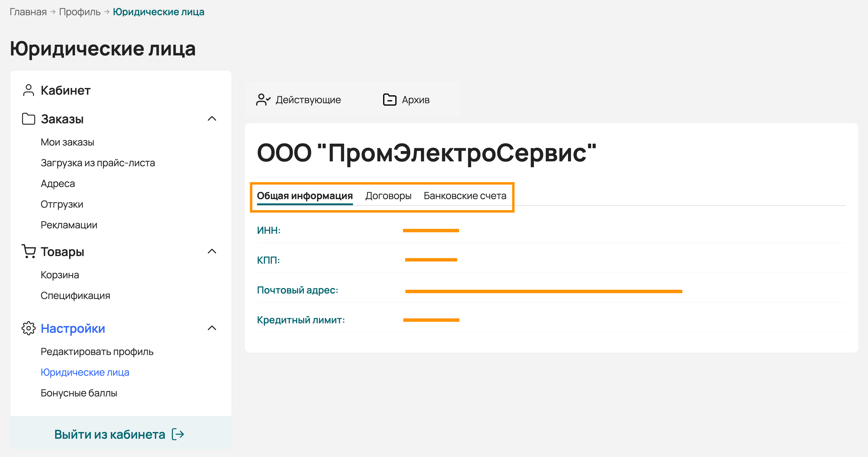The height and width of the screenshot is (457, 868).
Task: Select Юридические лица in sidebar menu
Action: coord(85,372)
